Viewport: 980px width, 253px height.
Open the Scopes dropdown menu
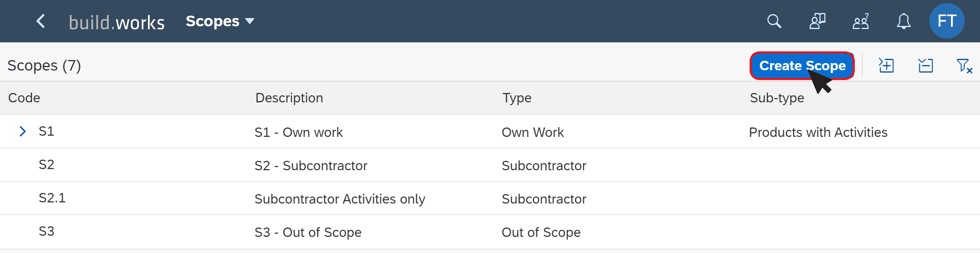coord(220,21)
